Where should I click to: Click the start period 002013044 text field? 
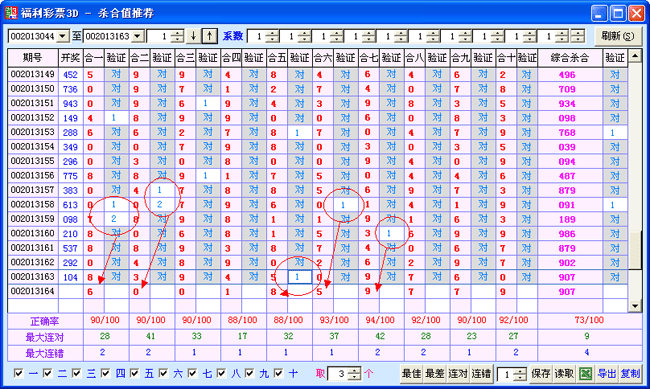[32, 36]
